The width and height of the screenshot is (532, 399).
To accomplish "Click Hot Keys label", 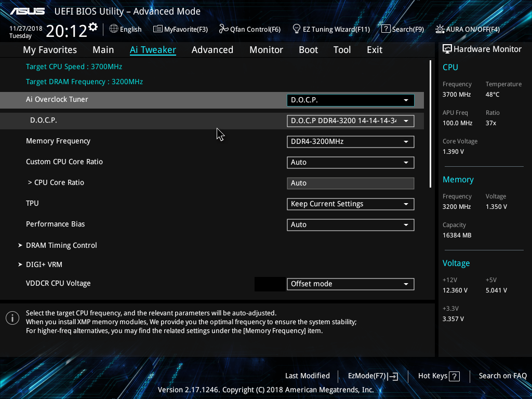I will point(433,376).
